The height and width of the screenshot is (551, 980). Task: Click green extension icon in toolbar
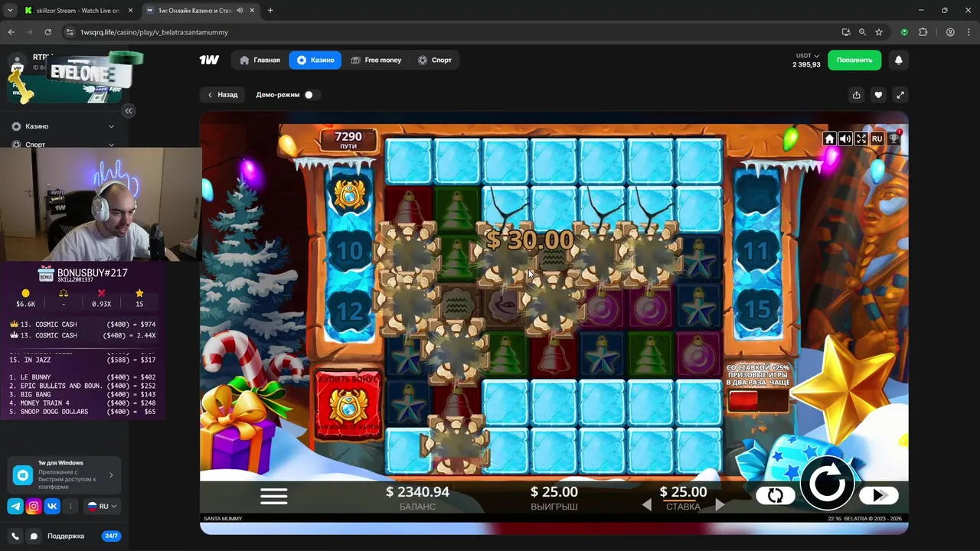pyautogui.click(x=904, y=32)
